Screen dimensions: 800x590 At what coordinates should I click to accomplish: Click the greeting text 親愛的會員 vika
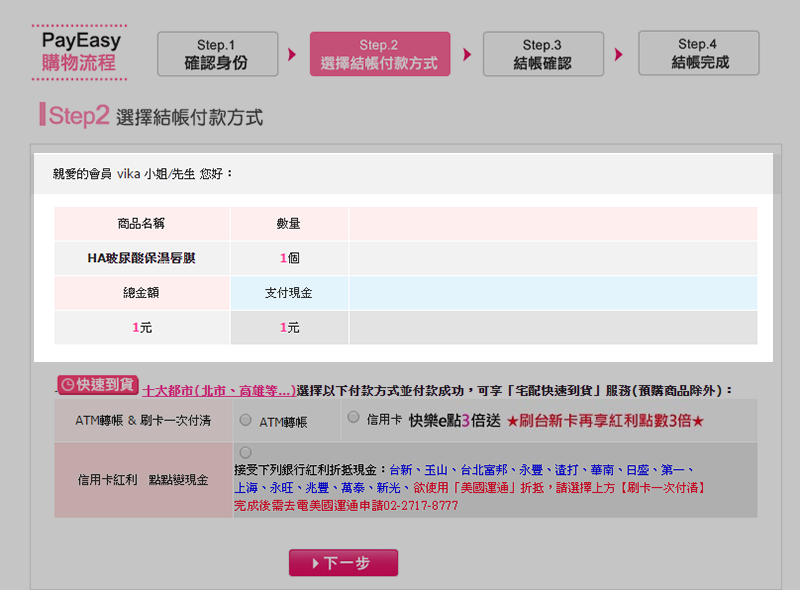pyautogui.click(x=96, y=174)
